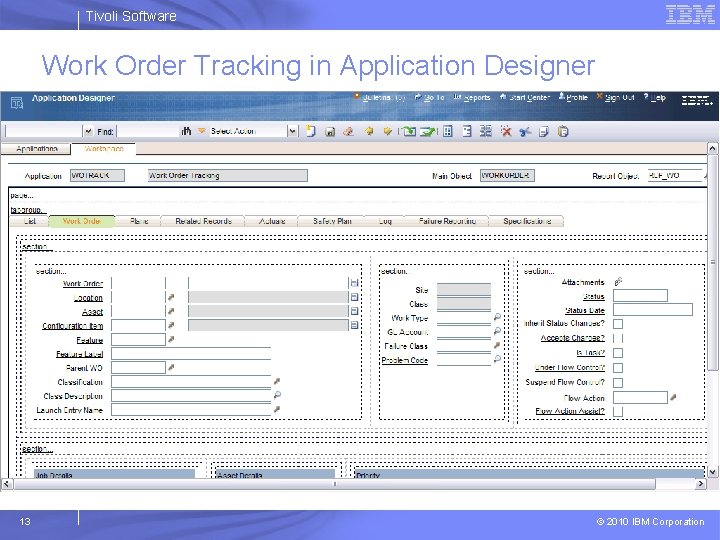Click the Previous Record arrow icon
Image resolution: width=720 pixels, height=540 pixels.
(x=368, y=132)
